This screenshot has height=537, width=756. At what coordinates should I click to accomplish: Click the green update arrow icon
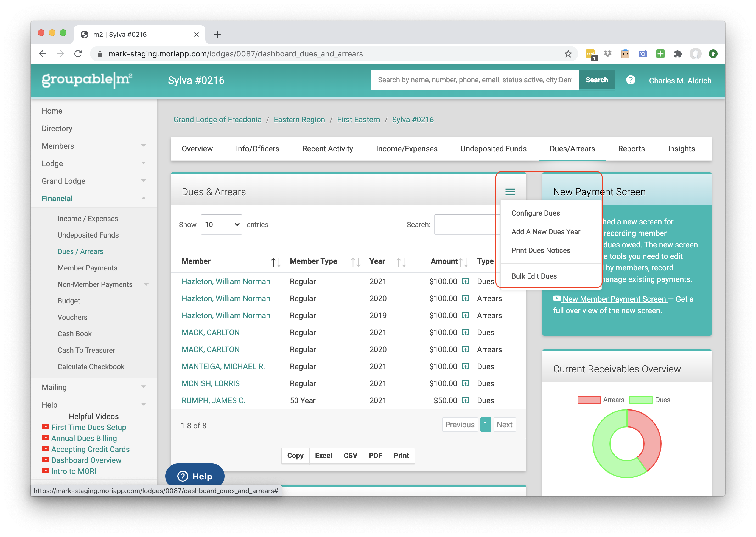pos(713,54)
